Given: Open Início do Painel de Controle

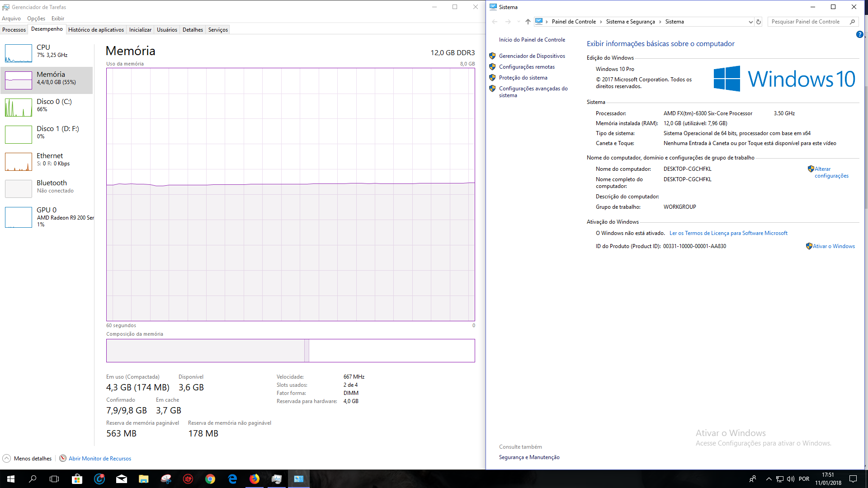Looking at the screenshot, I should point(532,40).
